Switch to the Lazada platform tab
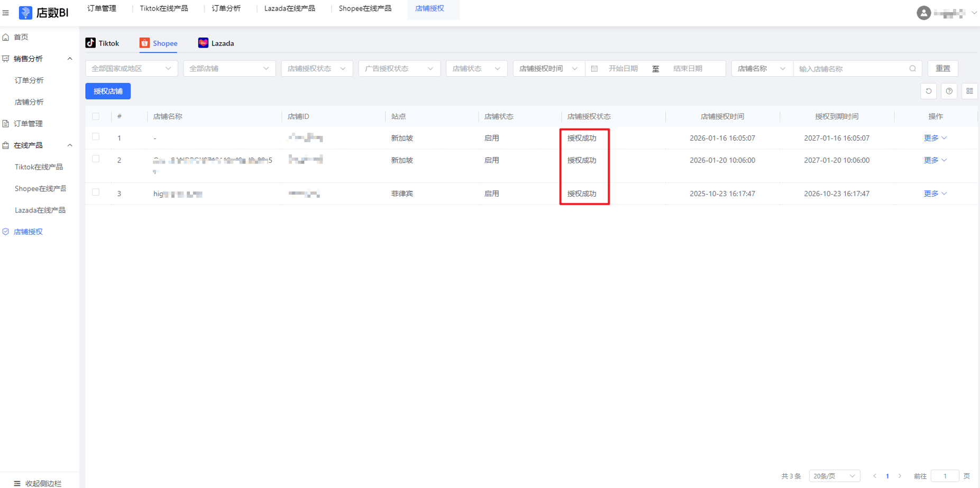Image resolution: width=980 pixels, height=488 pixels. 216,43
